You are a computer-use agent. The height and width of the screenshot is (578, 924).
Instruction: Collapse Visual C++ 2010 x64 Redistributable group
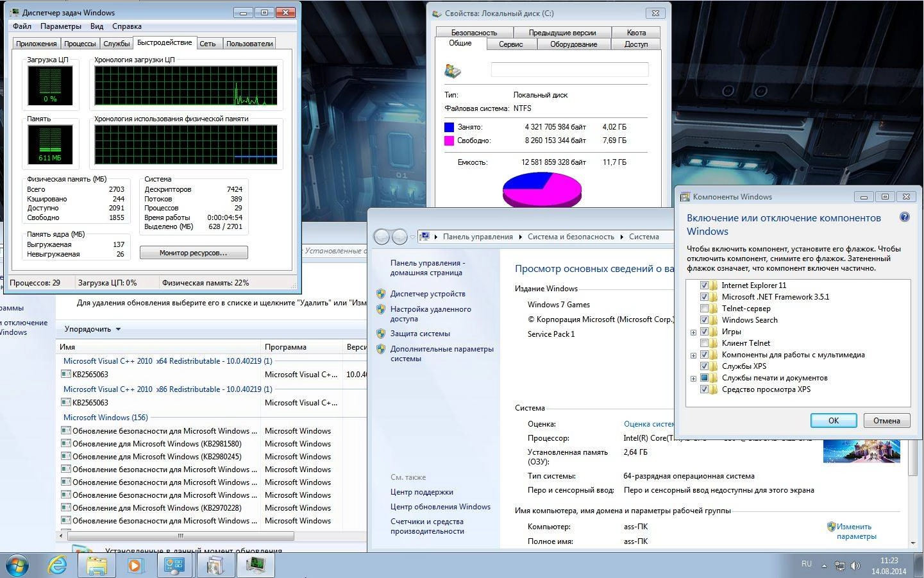pos(167,361)
